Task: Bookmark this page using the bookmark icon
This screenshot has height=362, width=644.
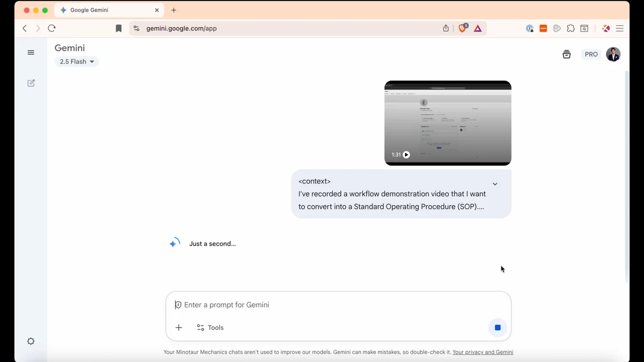Action: [x=119, y=28]
